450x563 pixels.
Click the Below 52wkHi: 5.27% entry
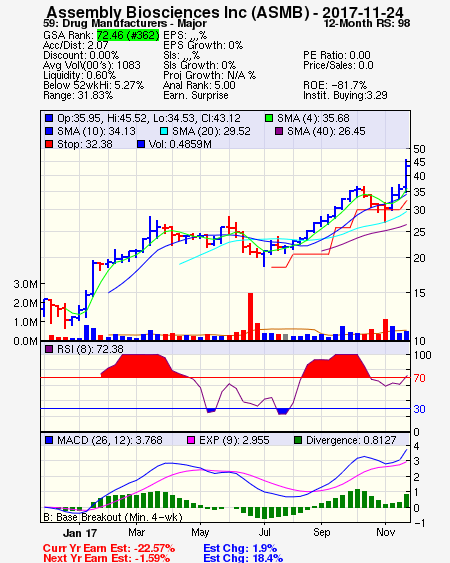pos(93,85)
